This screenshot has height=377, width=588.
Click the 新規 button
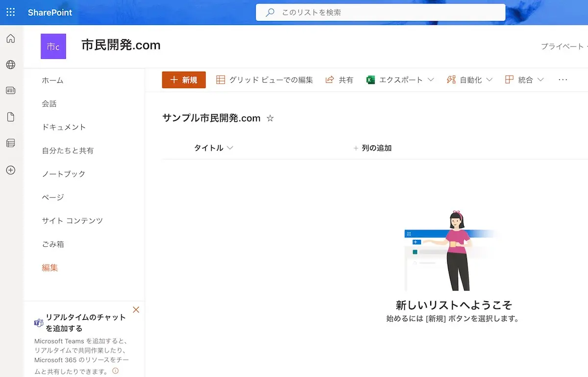tap(184, 80)
